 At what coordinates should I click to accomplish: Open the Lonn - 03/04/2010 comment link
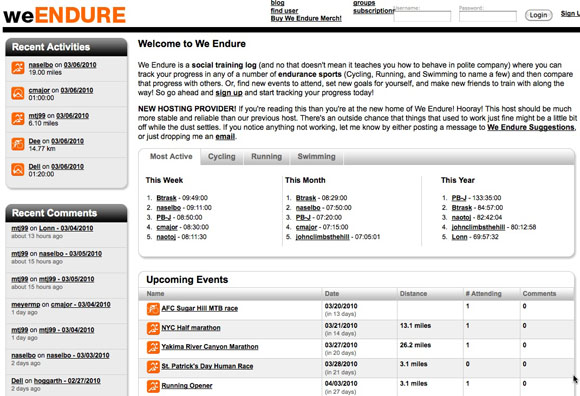coord(66,228)
